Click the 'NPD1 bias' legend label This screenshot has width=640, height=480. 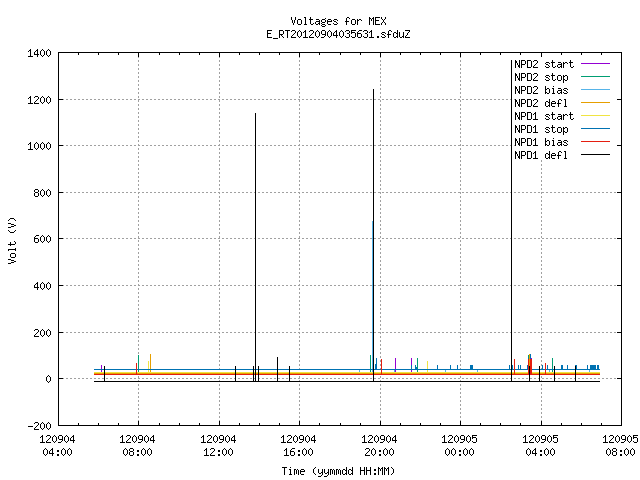pyautogui.click(x=541, y=142)
